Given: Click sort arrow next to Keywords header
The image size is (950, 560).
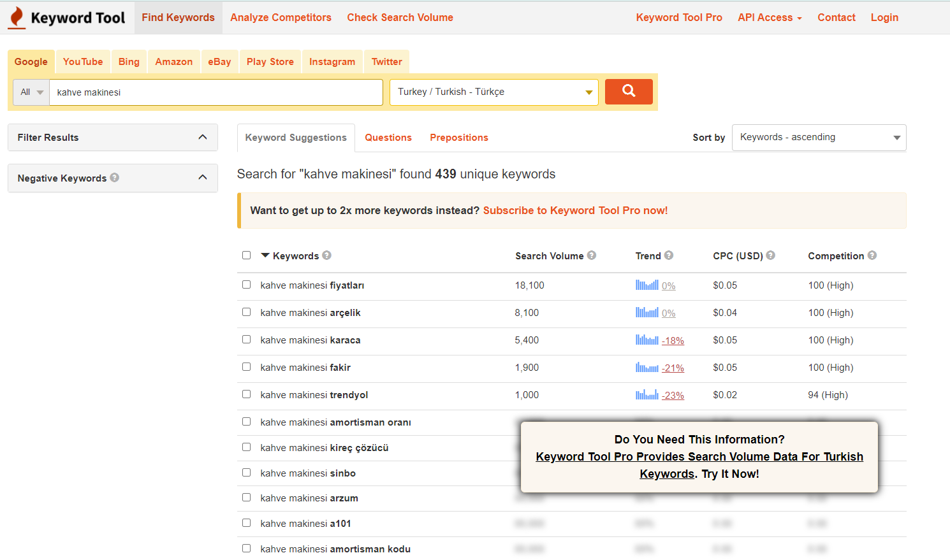Looking at the screenshot, I should coord(265,255).
